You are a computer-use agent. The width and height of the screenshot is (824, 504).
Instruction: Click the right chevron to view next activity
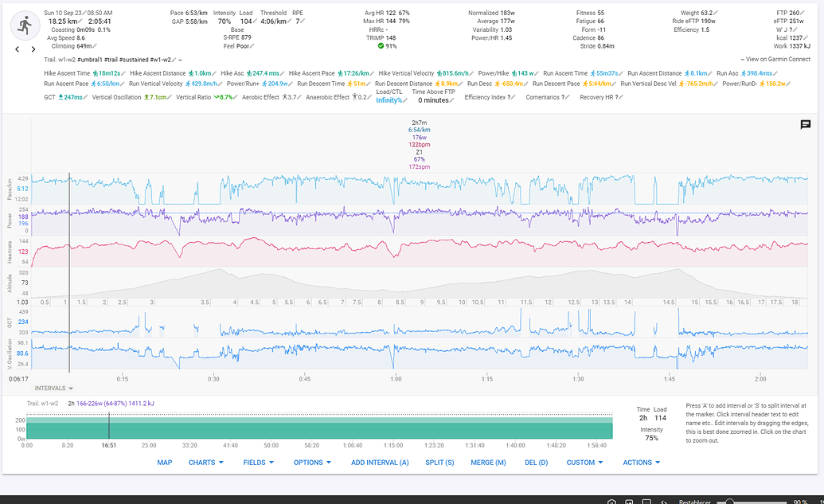coord(33,49)
